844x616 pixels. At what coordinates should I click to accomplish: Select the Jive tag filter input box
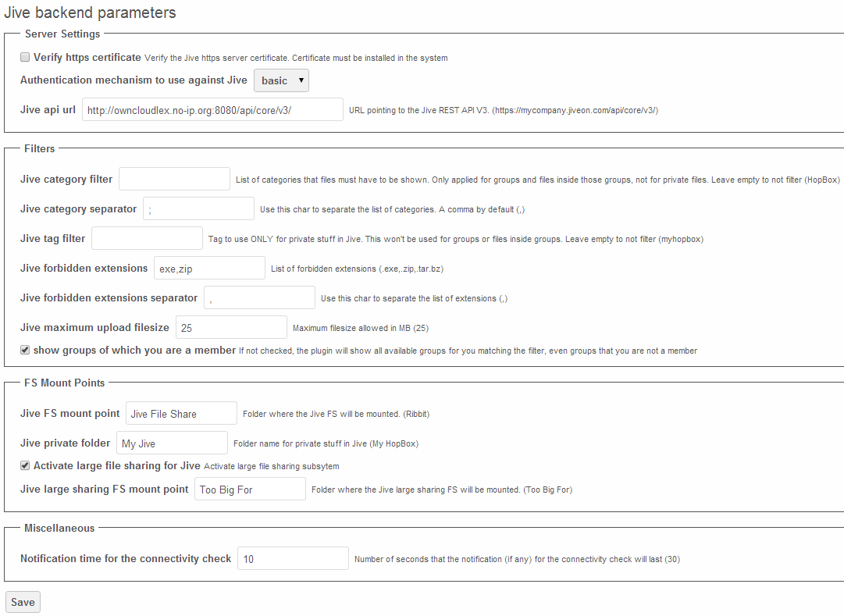tap(146, 237)
